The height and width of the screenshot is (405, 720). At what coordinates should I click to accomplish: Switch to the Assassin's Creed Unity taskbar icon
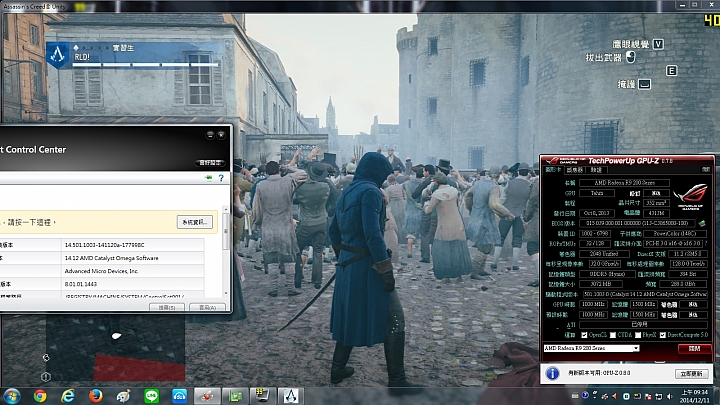click(x=290, y=396)
